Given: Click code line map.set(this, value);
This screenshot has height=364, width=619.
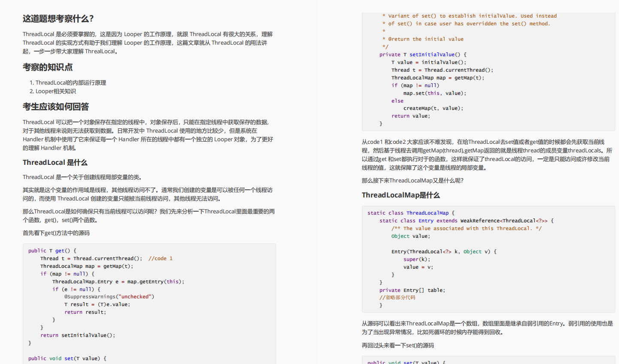Looking at the screenshot, I should coord(435,93).
